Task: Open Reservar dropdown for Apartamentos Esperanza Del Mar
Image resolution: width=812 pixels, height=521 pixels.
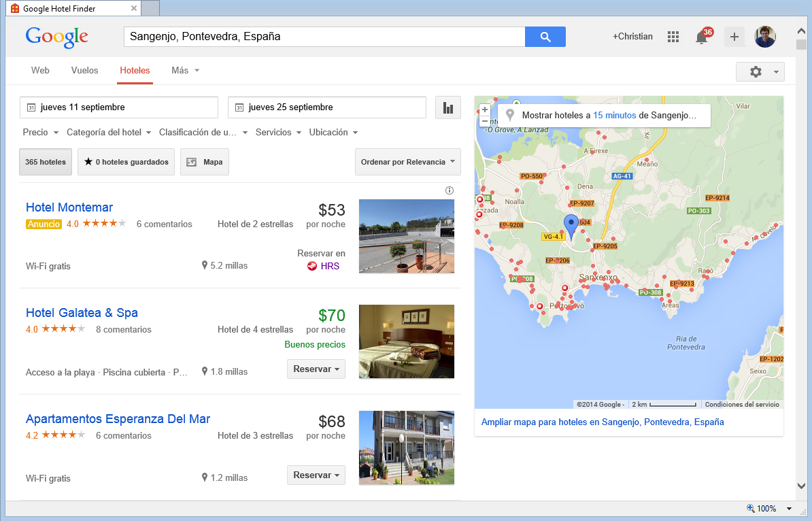Action: pos(316,475)
